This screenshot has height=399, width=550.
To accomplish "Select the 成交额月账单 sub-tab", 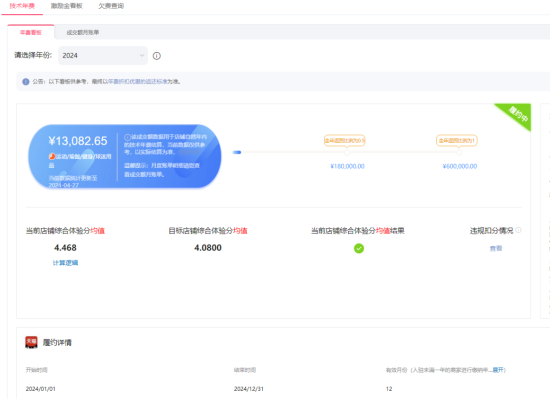I will pyautogui.click(x=83, y=32).
